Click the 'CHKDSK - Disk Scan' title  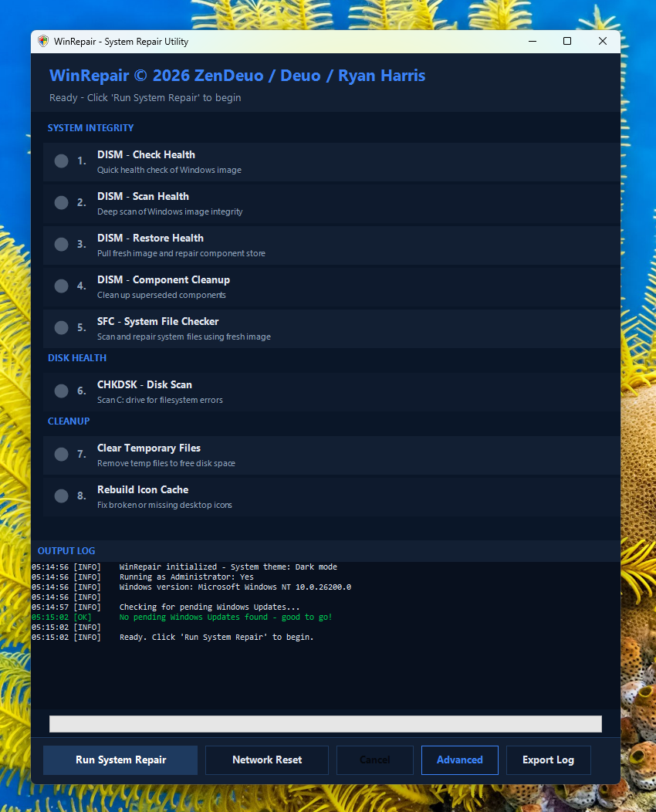coord(144,384)
